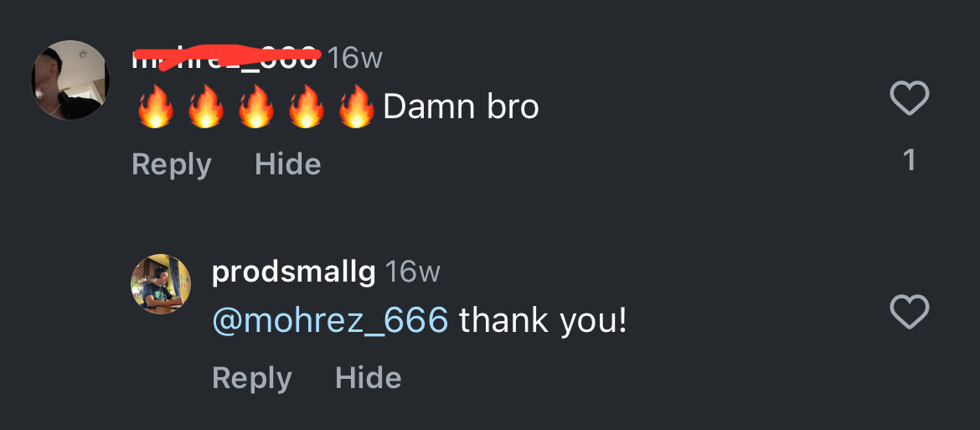Open the prodsmallg username link

pyautogui.click(x=293, y=272)
